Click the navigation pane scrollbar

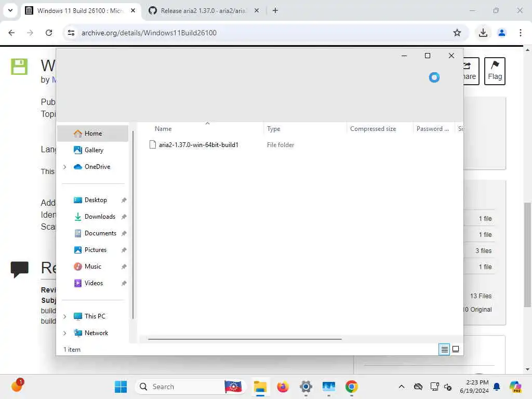coord(133,224)
